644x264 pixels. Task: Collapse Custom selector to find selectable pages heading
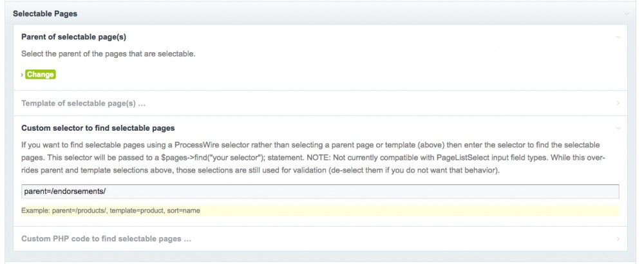[x=98, y=128]
